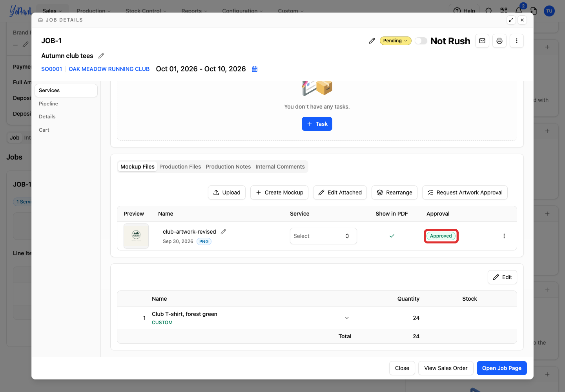Toggle the Not Rush switch
565x392 pixels.
coord(421,41)
